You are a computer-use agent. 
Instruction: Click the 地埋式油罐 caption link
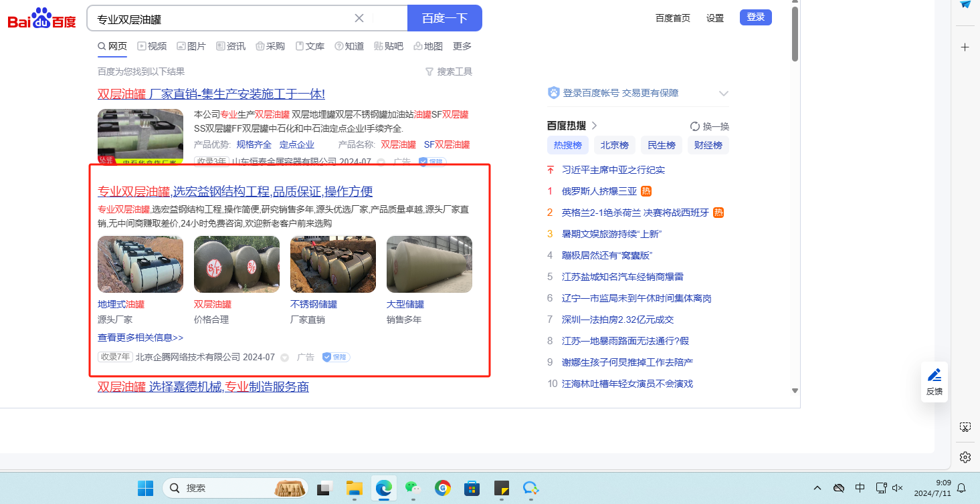(x=121, y=304)
